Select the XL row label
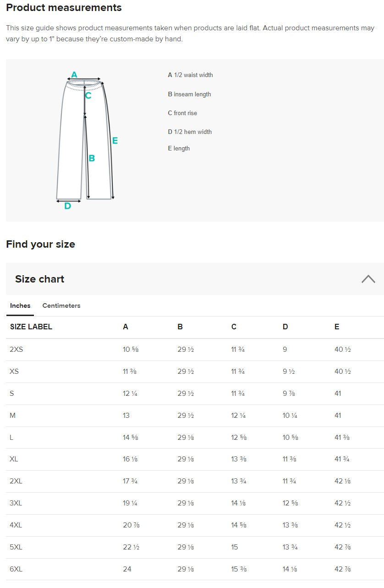This screenshot has width=384, height=588. [14, 459]
